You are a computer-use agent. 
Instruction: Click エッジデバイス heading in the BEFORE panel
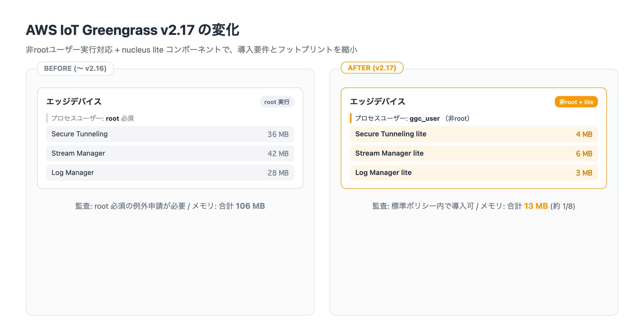(74, 102)
